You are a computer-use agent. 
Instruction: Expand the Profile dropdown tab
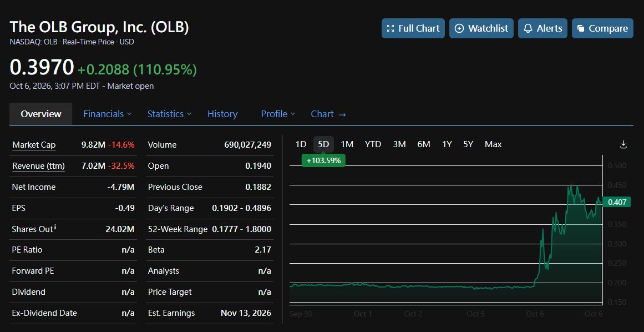pyautogui.click(x=278, y=114)
